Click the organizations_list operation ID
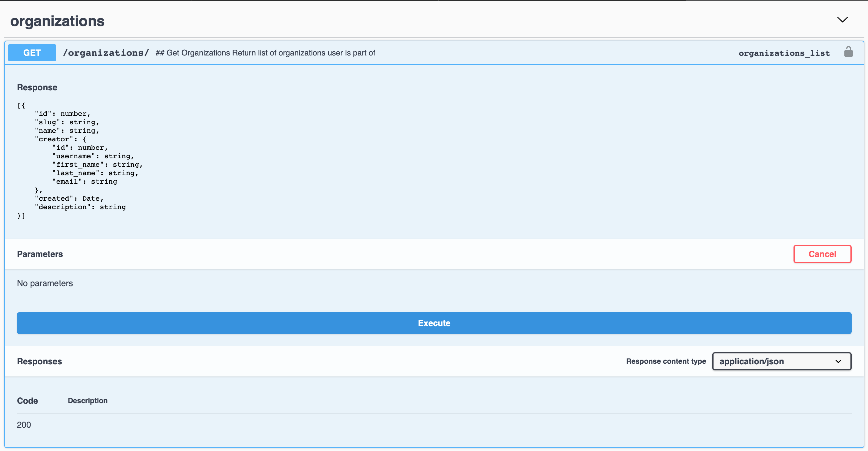This screenshot has height=451, width=868. 784,53
